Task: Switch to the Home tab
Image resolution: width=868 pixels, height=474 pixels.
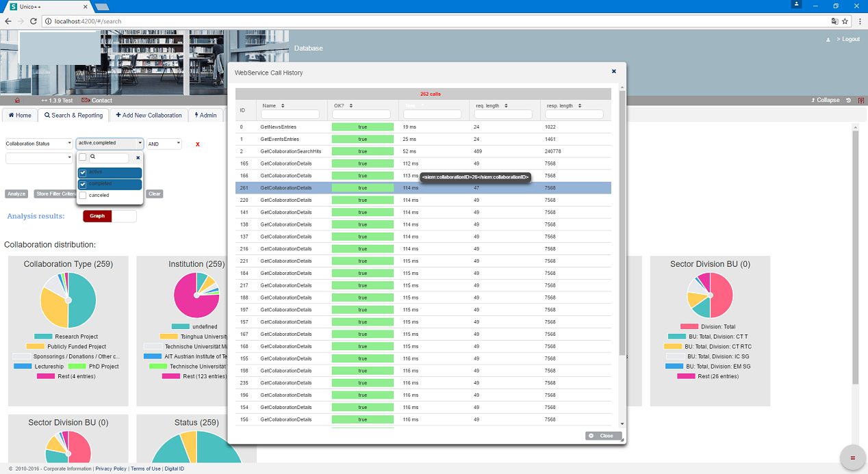Action: [x=20, y=116]
